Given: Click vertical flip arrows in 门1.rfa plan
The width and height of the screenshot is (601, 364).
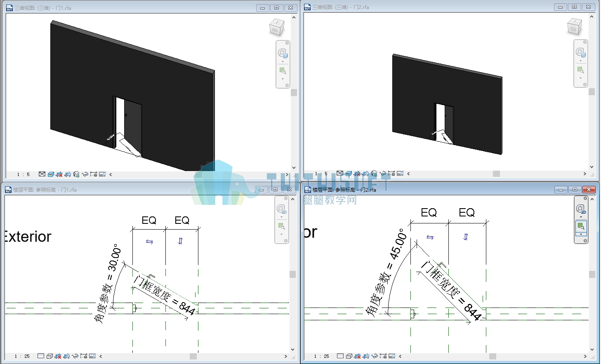Looking at the screenshot, I should (180, 241).
